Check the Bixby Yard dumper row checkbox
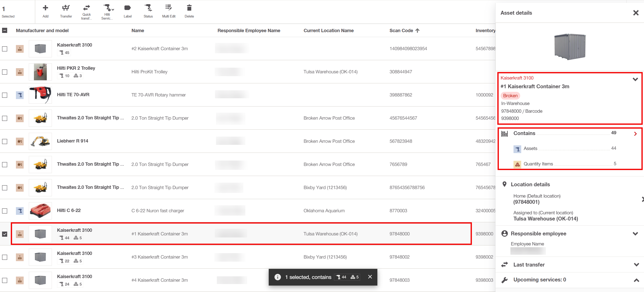 [x=5, y=188]
